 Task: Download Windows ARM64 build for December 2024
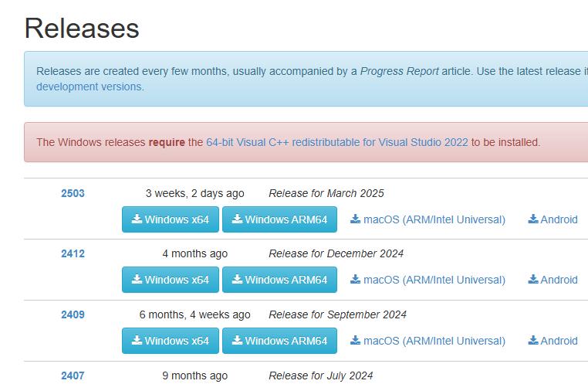pyautogui.click(x=279, y=280)
